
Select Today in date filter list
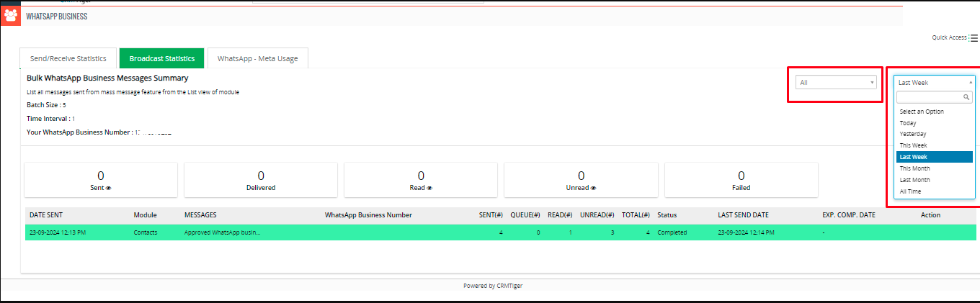coord(935,123)
